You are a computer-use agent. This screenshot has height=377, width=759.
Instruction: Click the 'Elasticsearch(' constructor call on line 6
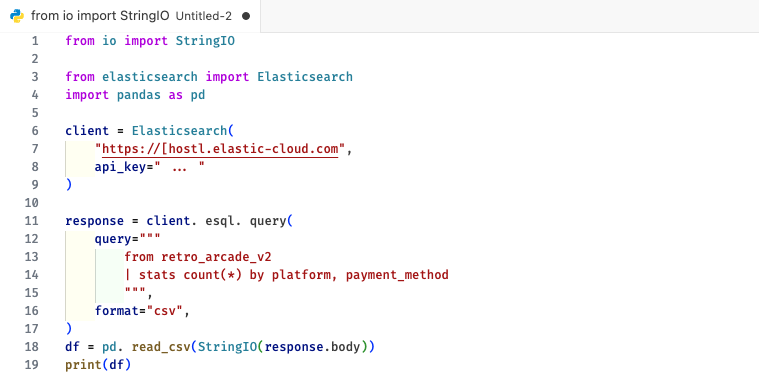point(183,131)
